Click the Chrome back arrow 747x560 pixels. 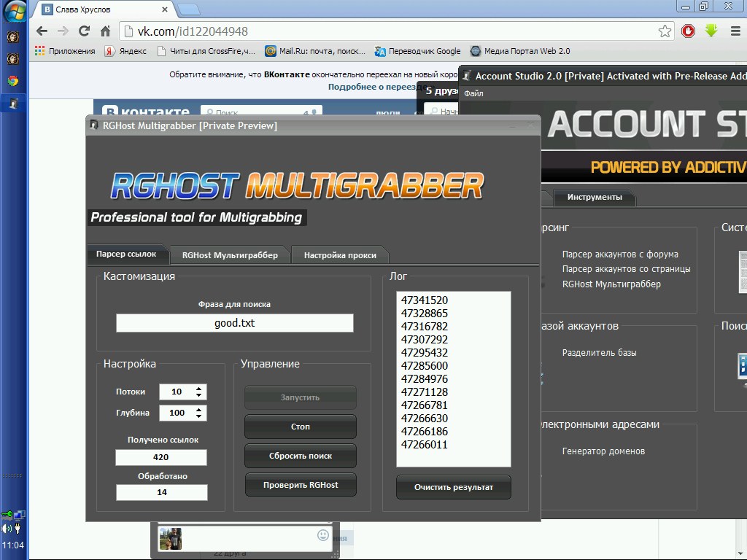[x=42, y=31]
